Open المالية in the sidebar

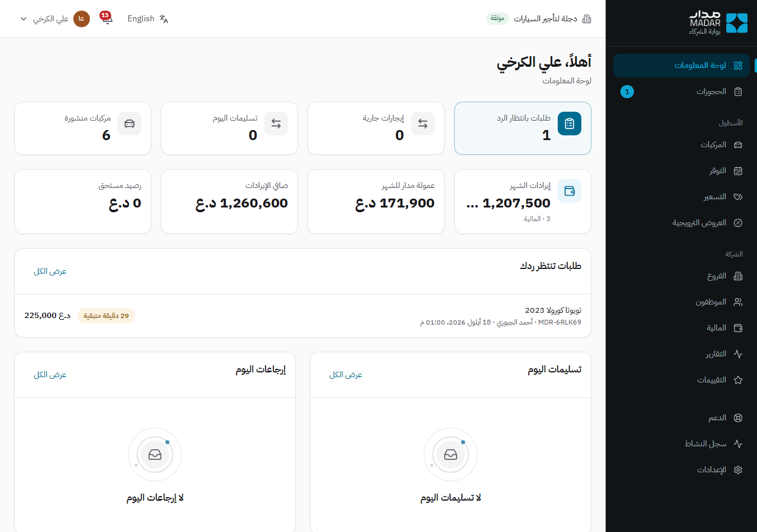pyautogui.click(x=681, y=328)
